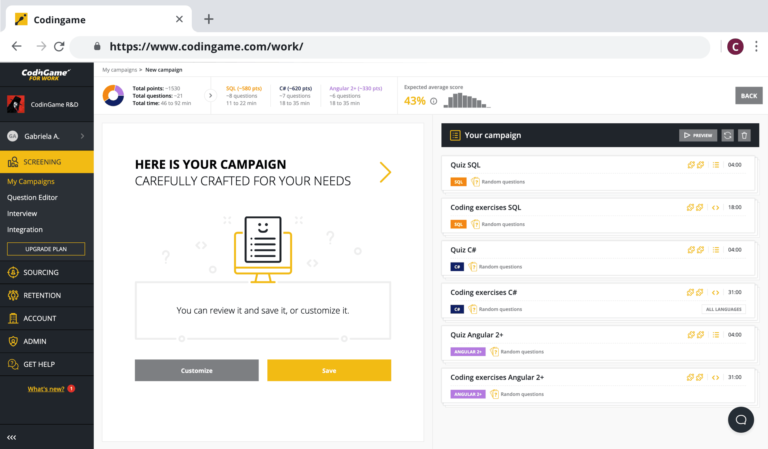This screenshot has width=768, height=449.
Task: Open the chat support bubble
Action: [741, 420]
